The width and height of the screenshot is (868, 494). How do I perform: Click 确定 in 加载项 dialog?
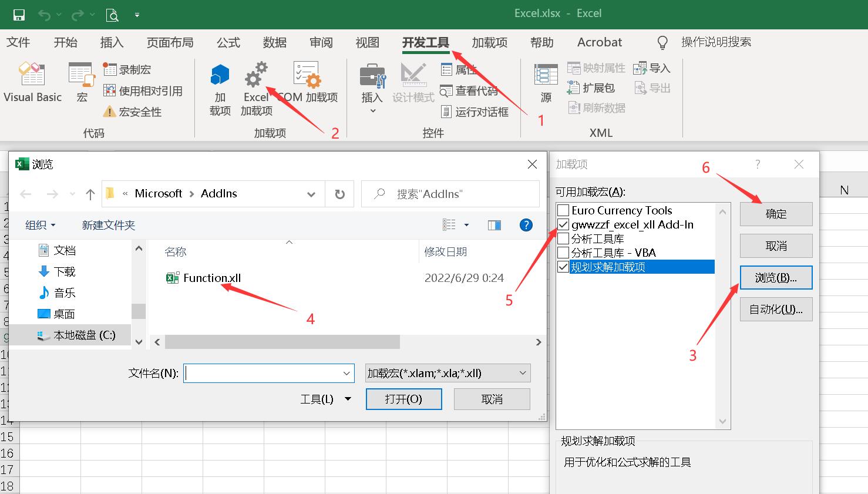[x=776, y=214]
